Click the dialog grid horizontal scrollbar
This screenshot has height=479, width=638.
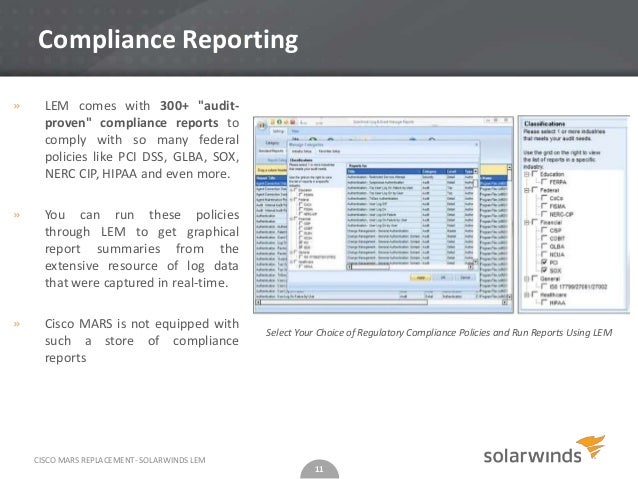click(x=410, y=267)
